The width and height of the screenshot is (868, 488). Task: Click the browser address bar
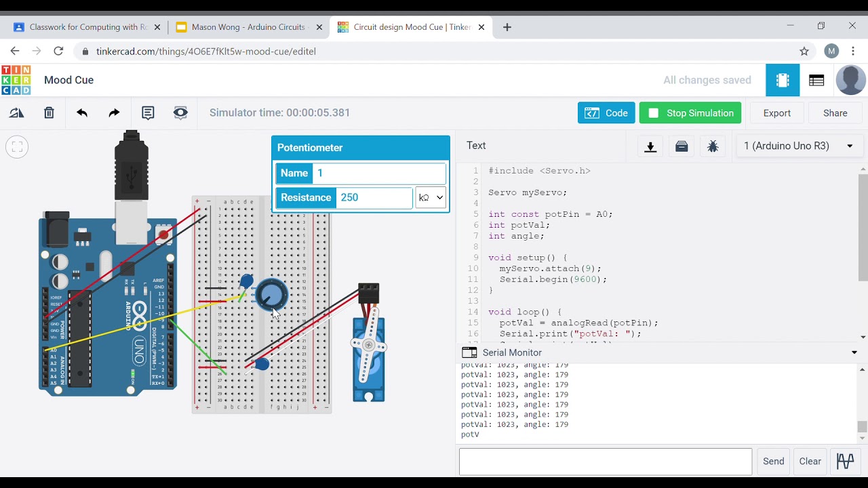coord(434,52)
